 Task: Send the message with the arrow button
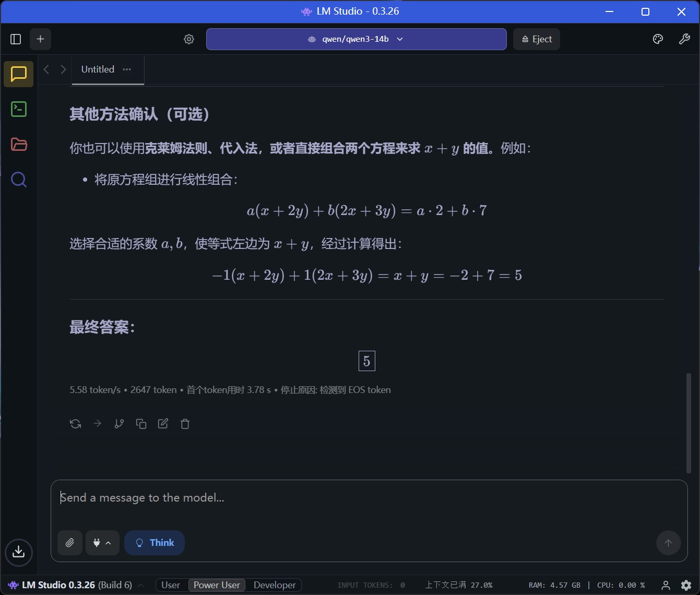(x=668, y=543)
